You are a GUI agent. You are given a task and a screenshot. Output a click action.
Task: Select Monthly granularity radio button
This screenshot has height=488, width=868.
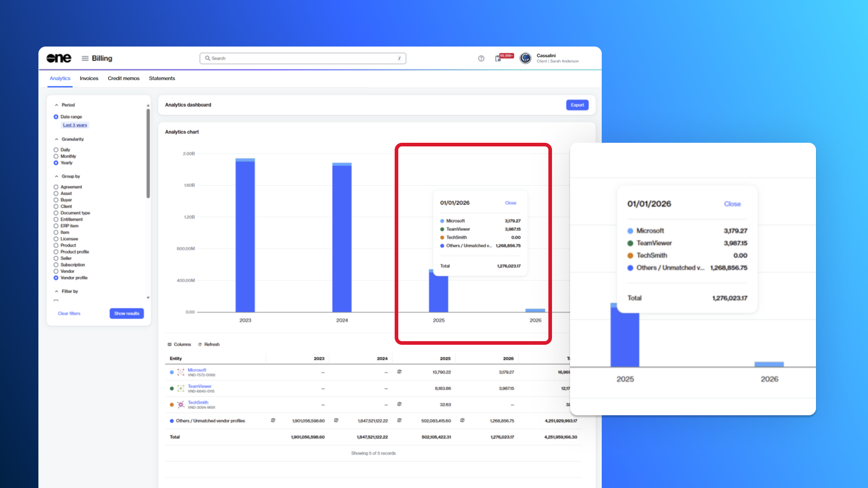(56, 156)
